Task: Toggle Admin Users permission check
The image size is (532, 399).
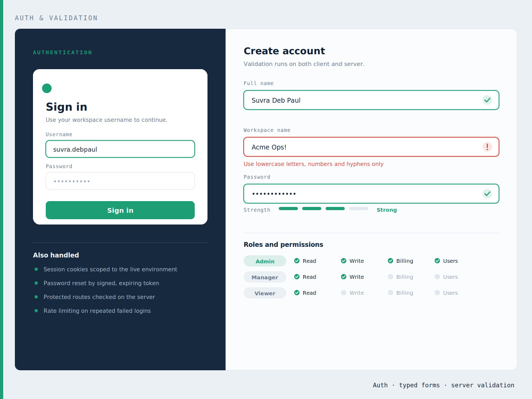Action: (x=437, y=261)
